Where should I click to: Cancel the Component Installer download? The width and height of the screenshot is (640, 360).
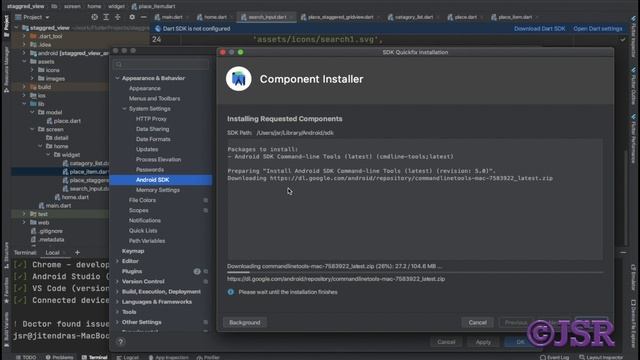coord(478,322)
